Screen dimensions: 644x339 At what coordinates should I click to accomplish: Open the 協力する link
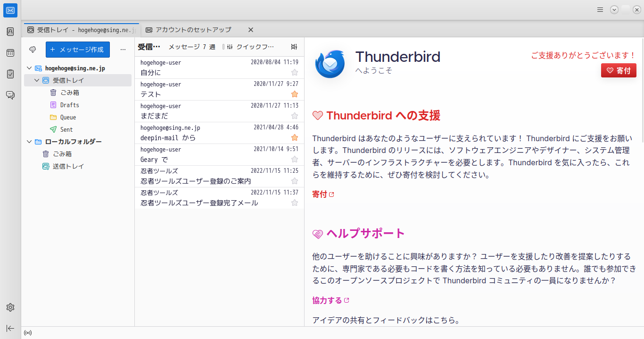coord(330,300)
